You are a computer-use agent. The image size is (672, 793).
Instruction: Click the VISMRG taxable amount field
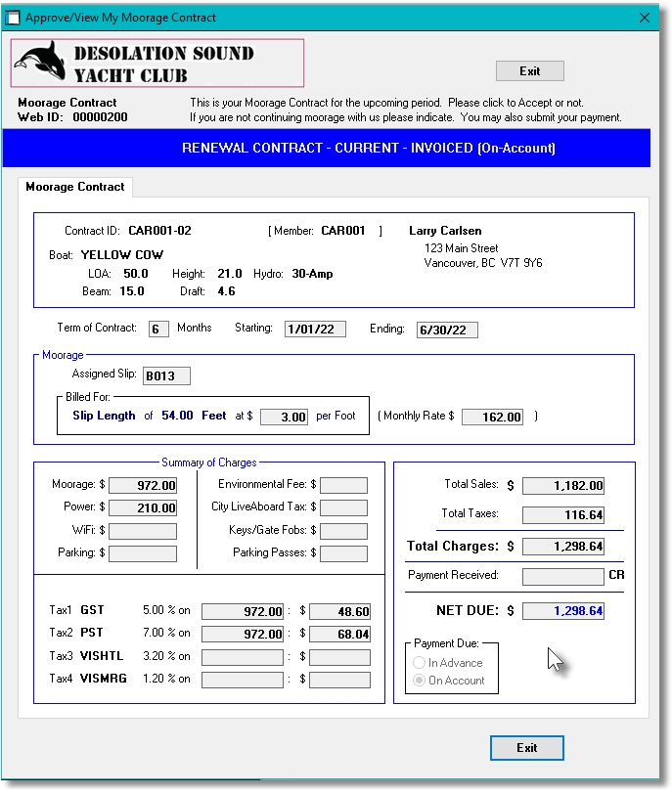tap(243, 680)
